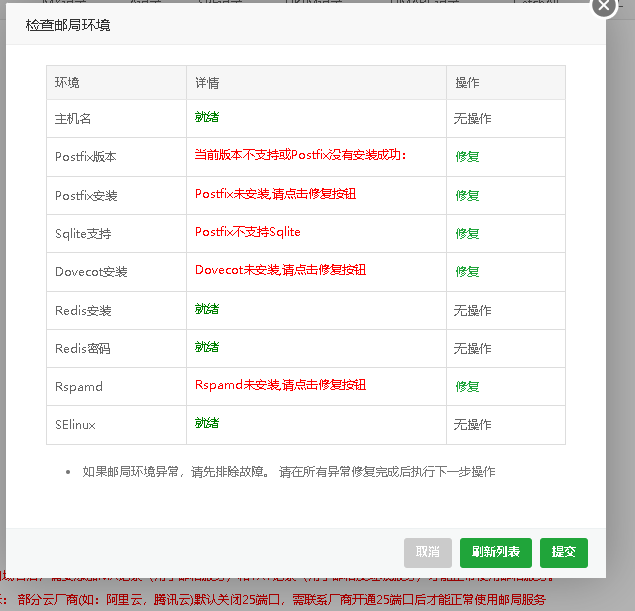
Task: Click 修复 for Rspamd row
Action: [467, 387]
